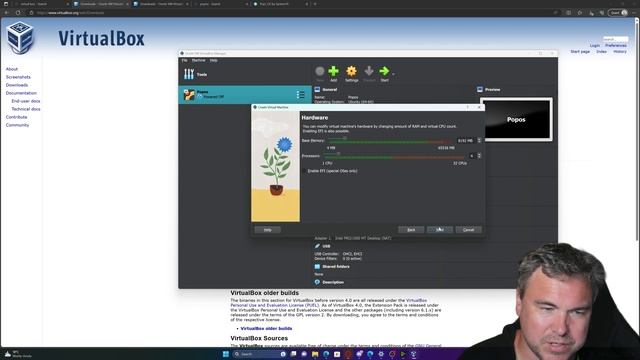
Task: Increase the Base Memory spinbox value
Action: [479, 139]
